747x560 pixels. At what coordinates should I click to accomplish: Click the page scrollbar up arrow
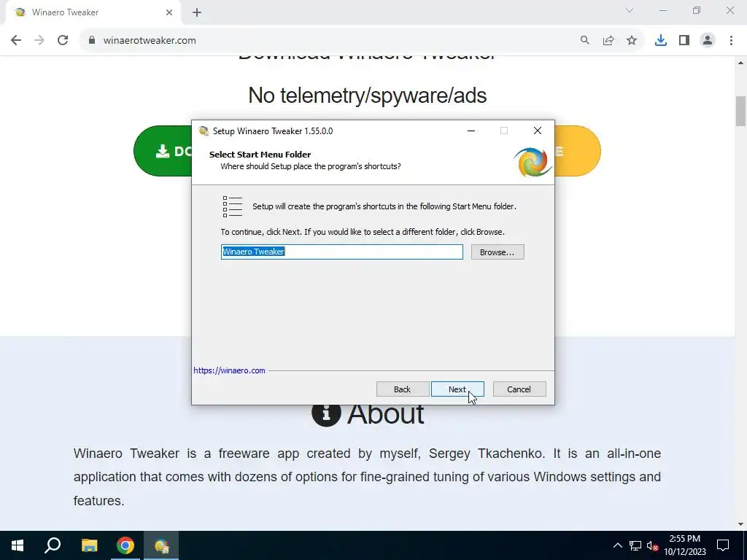click(740, 63)
